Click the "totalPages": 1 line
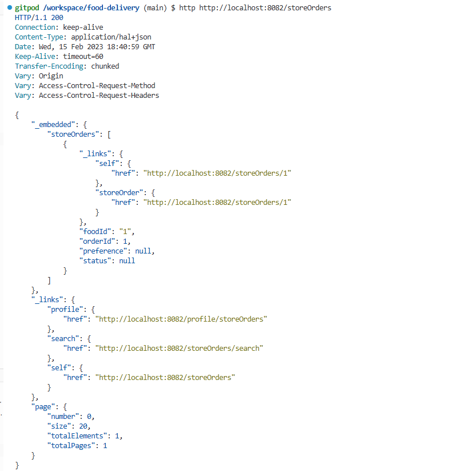This screenshot has width=476, height=471. tap(77, 445)
